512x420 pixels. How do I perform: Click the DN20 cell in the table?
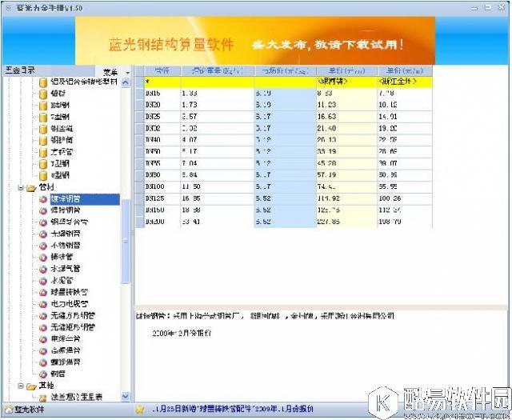(x=162, y=105)
